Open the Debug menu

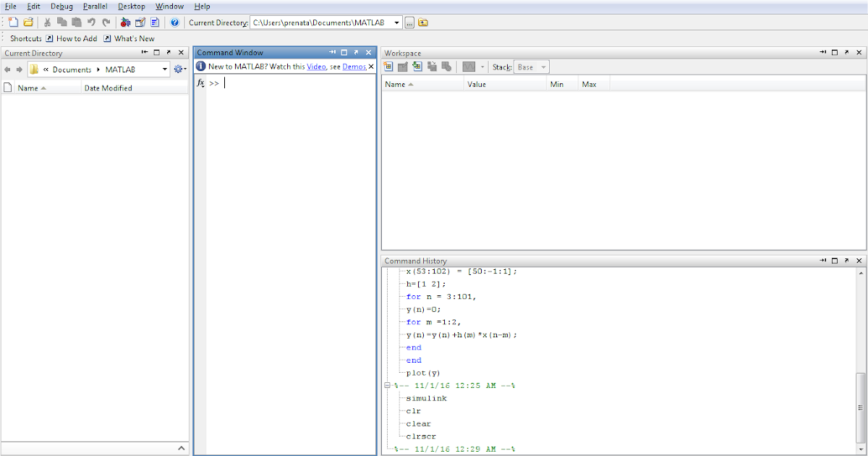click(61, 6)
